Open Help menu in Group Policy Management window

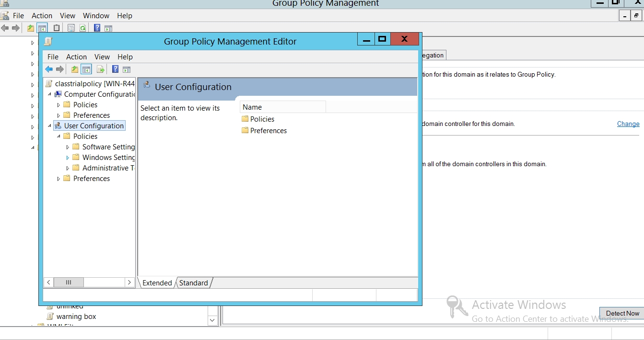coord(124,15)
